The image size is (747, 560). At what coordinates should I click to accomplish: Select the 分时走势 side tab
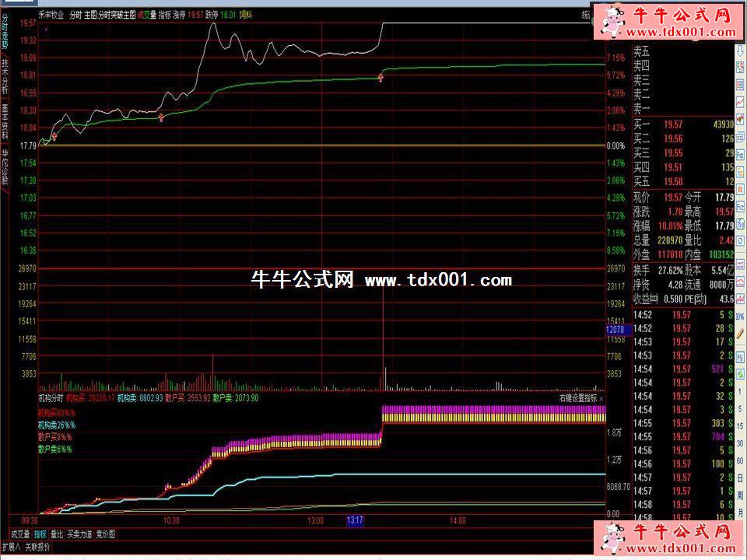[5, 31]
